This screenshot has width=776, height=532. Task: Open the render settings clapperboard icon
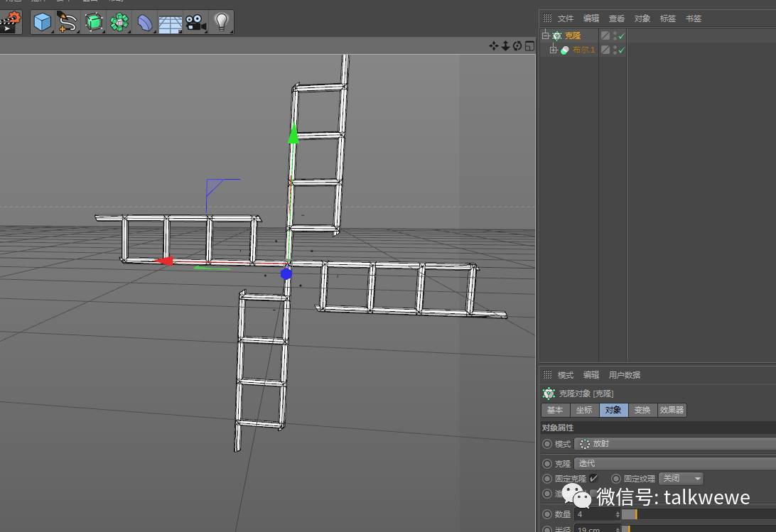[x=11, y=22]
